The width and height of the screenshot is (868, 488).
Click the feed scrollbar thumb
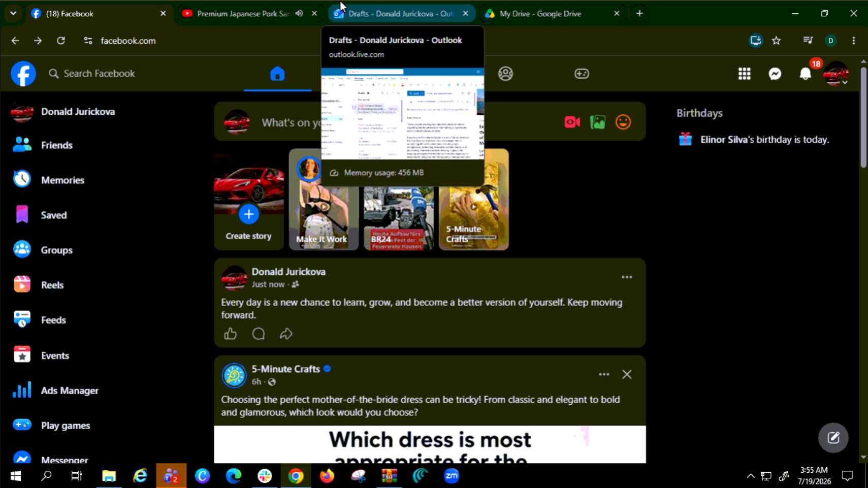[x=863, y=117]
